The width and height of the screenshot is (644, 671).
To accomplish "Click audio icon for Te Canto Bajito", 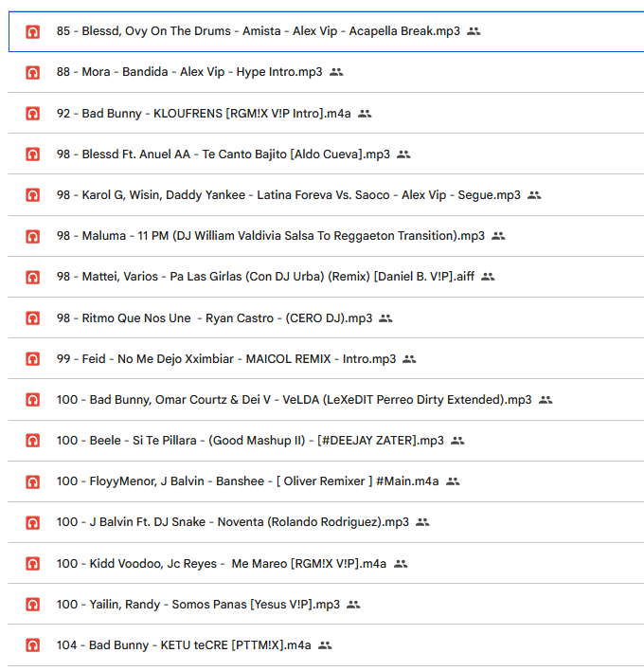I will [x=33, y=154].
